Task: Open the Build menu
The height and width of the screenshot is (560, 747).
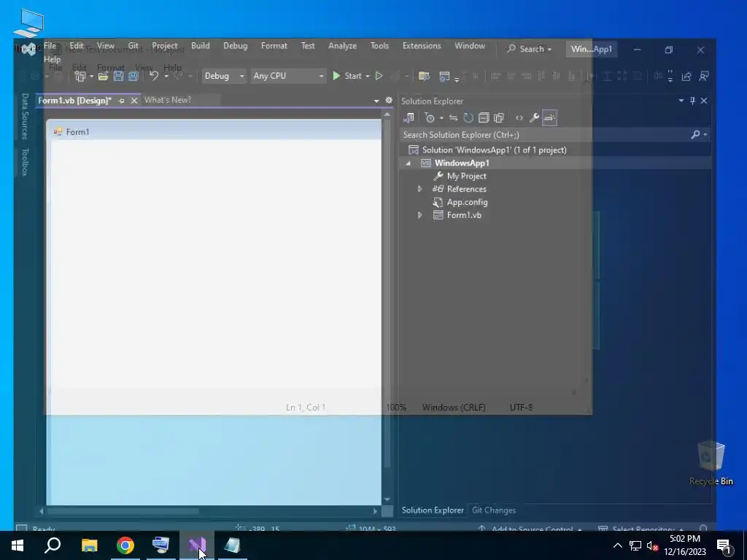Action: click(200, 46)
